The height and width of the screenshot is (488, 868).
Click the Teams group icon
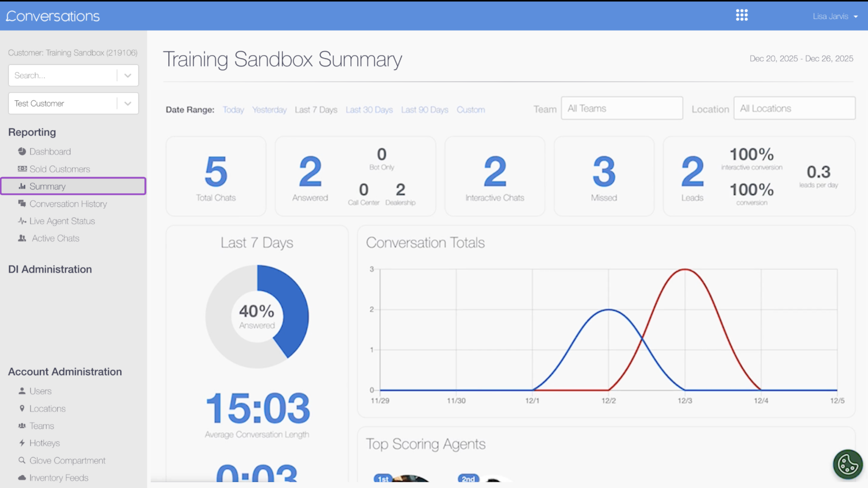(22, 426)
